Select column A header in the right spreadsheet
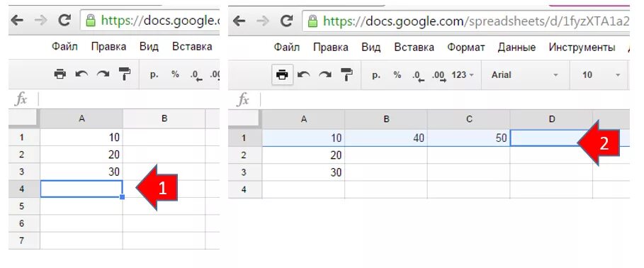The width and height of the screenshot is (644, 268). (303, 119)
